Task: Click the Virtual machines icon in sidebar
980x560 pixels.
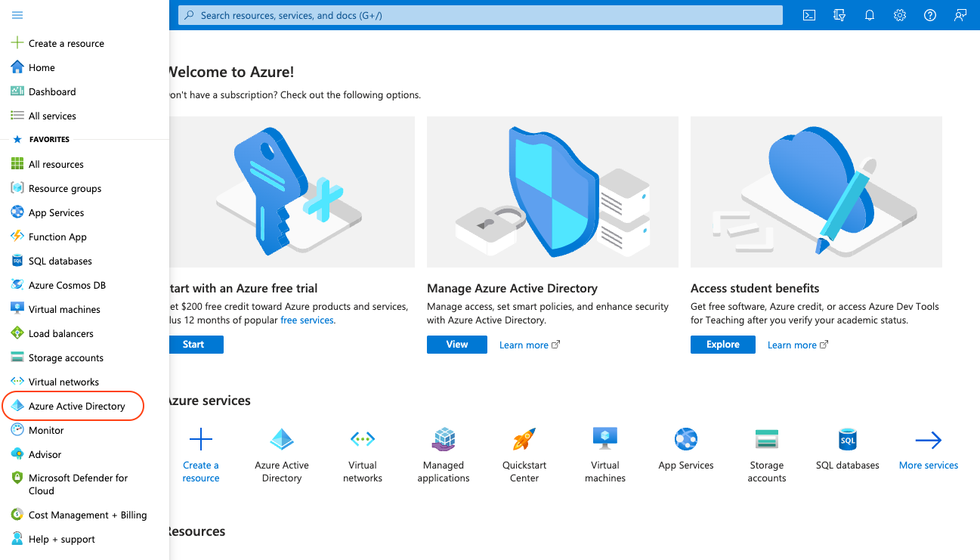Action: [x=17, y=309]
